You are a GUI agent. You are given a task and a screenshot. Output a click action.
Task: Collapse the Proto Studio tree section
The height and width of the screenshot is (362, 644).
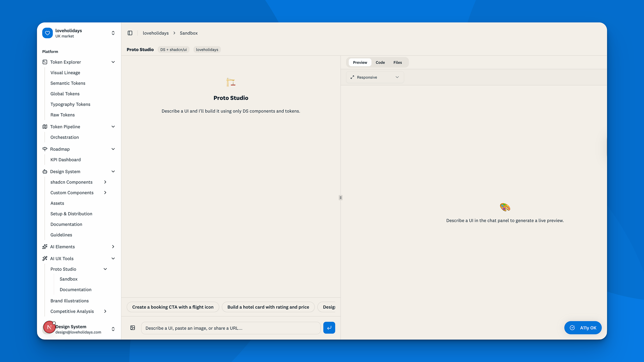click(x=105, y=269)
